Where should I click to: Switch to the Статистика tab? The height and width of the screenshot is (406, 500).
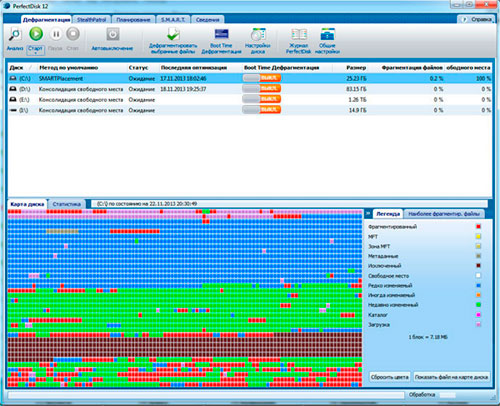click(67, 204)
